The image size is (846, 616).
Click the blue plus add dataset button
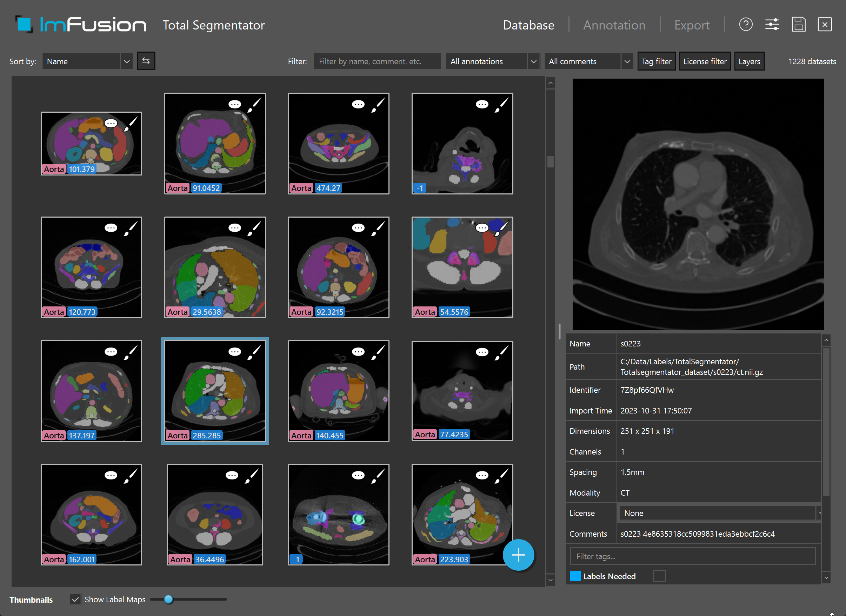point(518,555)
